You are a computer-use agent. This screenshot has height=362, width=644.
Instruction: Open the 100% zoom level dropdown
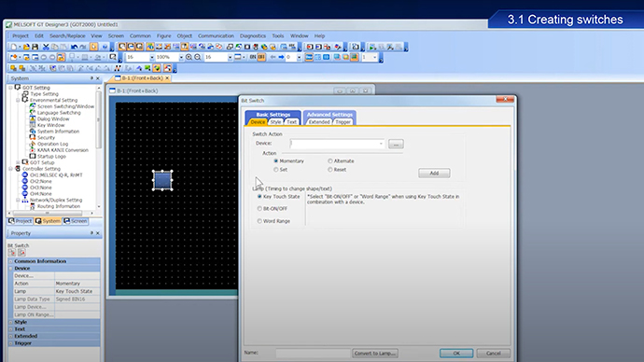point(181,57)
